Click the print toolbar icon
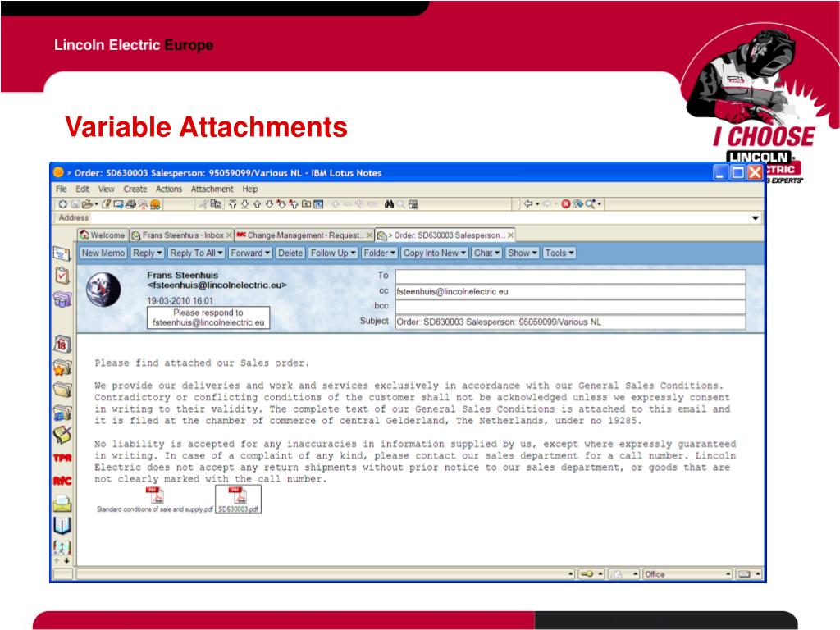This screenshot has width=840, height=630. coord(130,204)
